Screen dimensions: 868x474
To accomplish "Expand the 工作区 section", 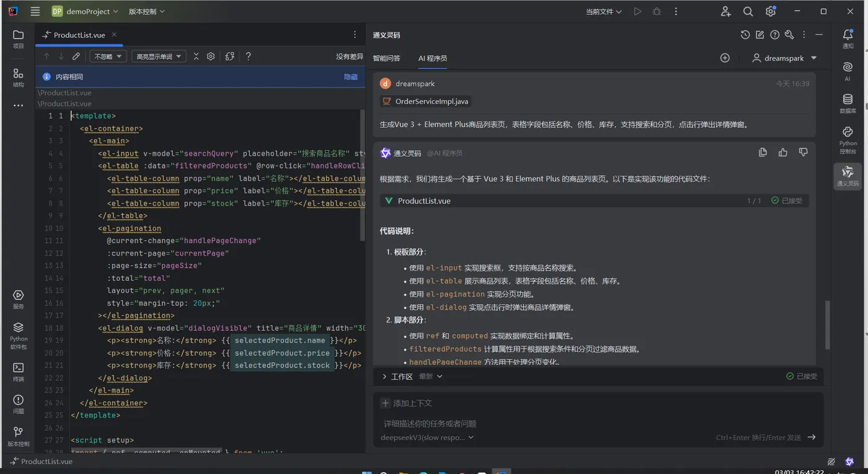I will click(397, 377).
